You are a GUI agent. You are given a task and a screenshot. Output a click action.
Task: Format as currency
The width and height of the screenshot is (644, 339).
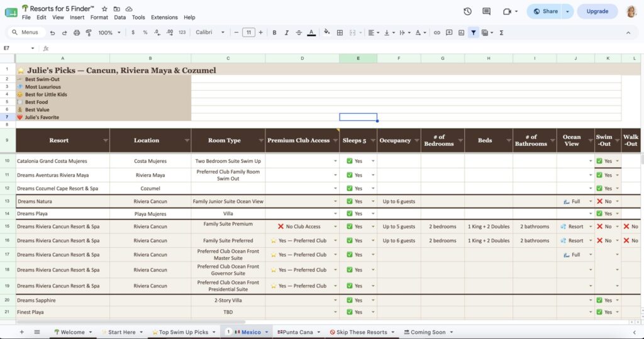(x=133, y=33)
